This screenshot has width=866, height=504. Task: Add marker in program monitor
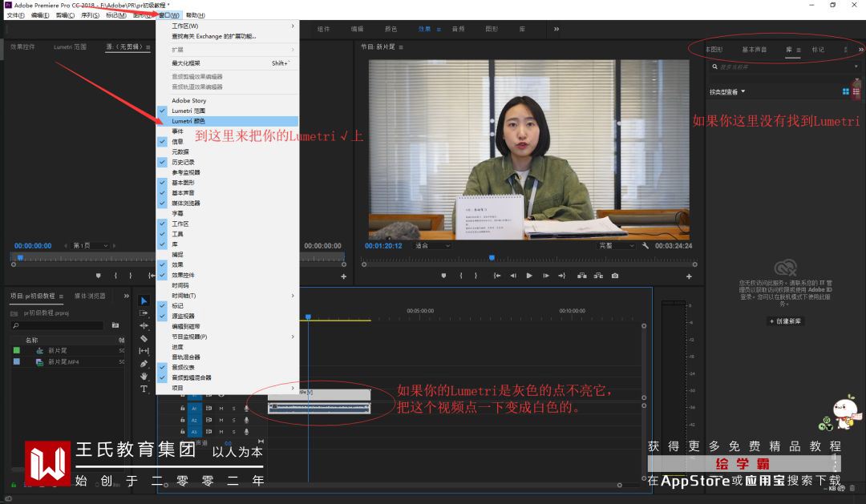(x=443, y=276)
